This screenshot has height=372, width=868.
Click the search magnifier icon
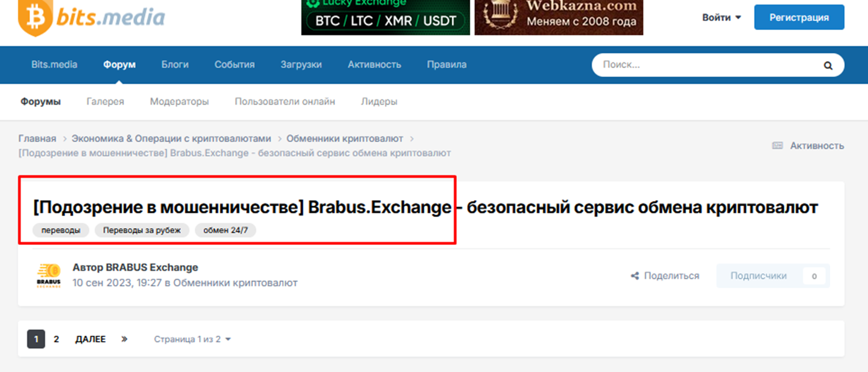point(828,65)
